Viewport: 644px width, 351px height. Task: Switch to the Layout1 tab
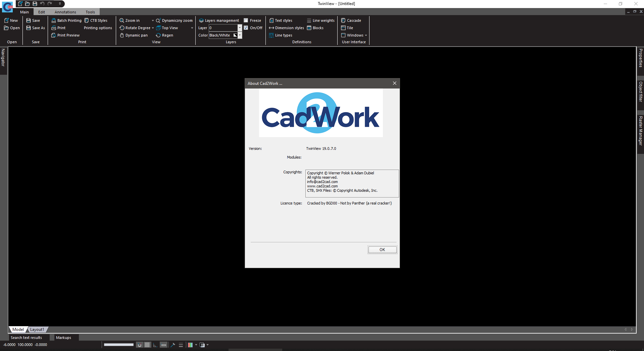[37, 330]
